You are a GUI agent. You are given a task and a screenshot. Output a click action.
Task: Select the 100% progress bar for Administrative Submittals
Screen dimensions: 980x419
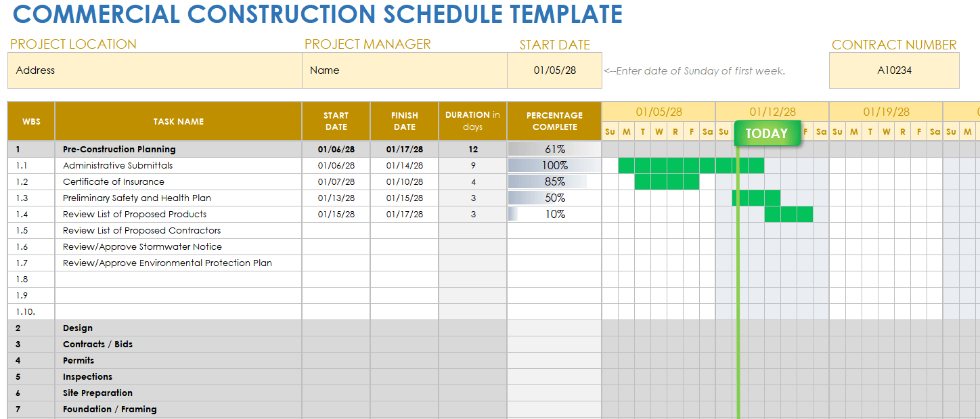(554, 166)
